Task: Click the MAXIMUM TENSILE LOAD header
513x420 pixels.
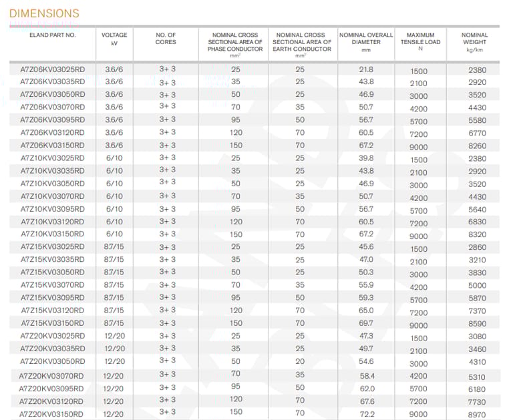Action: (420, 41)
